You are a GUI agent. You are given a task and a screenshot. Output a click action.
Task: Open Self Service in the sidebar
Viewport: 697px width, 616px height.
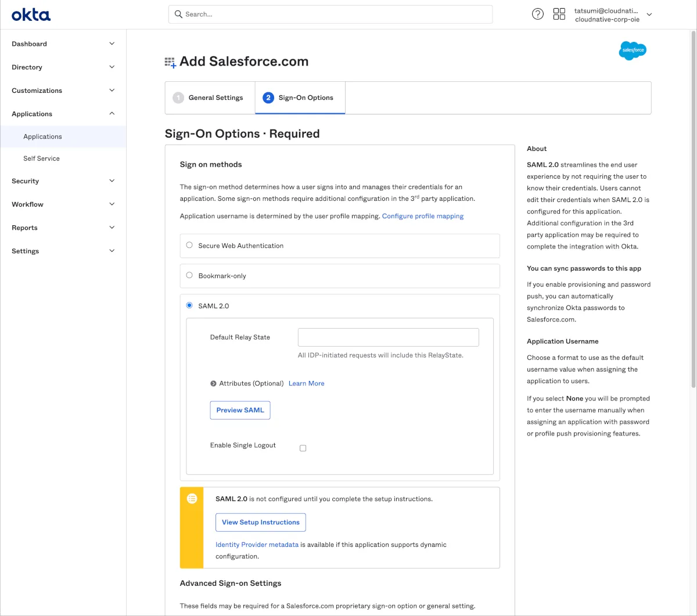41,158
